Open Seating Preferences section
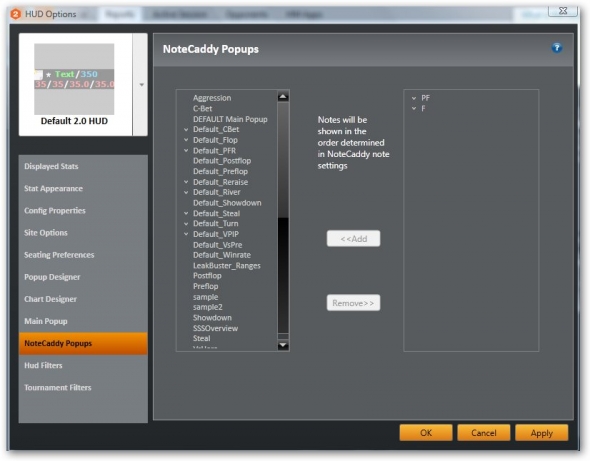 [83, 255]
